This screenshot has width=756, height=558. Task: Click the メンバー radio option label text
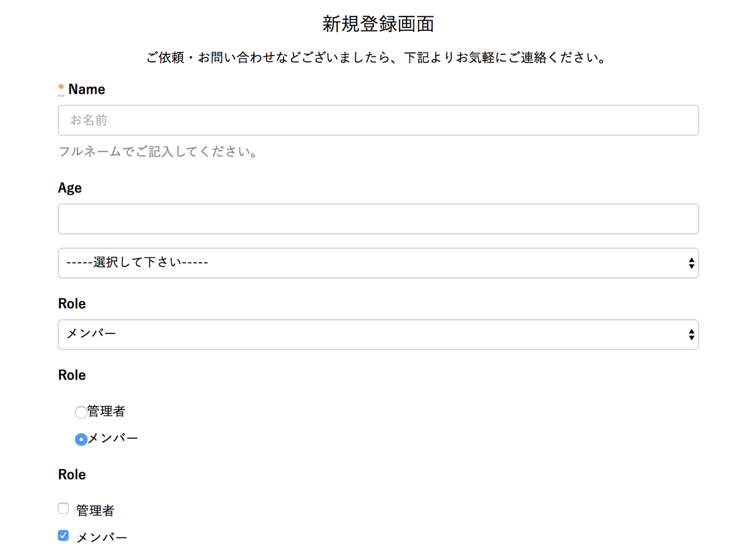[113, 438]
